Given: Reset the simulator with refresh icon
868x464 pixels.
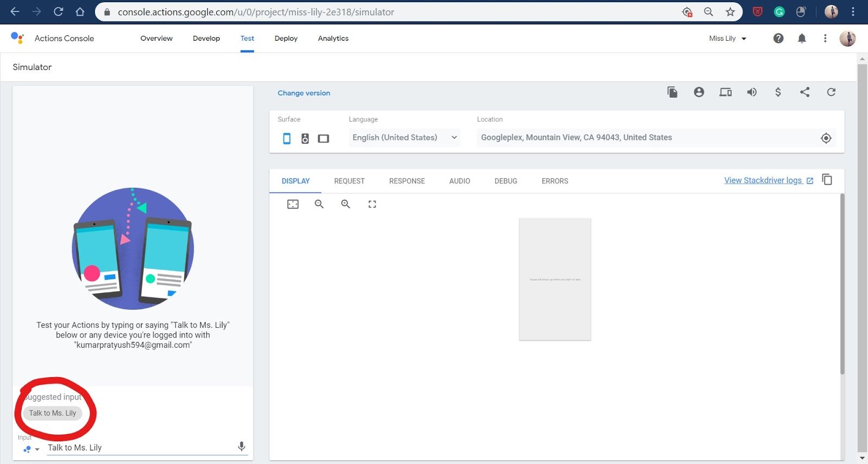Looking at the screenshot, I should point(831,92).
